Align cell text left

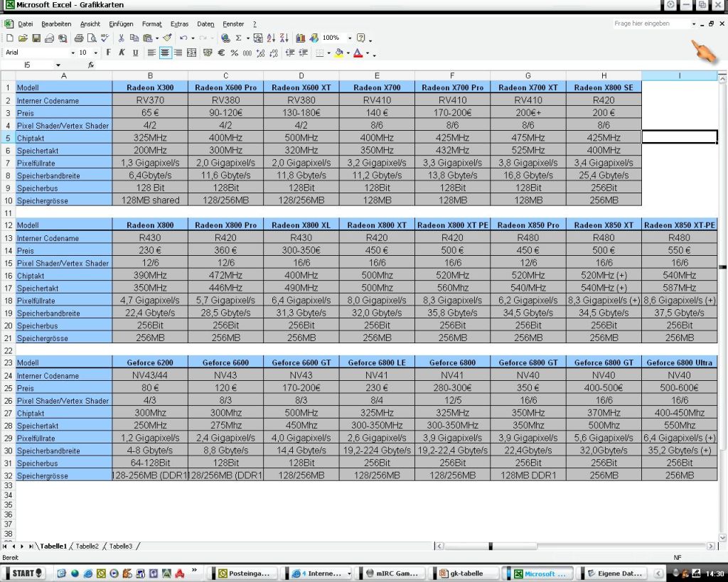151,53
